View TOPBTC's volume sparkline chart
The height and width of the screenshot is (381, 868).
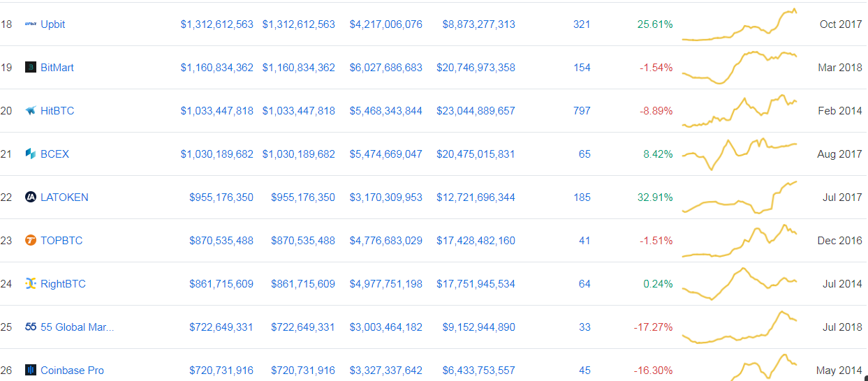point(740,241)
